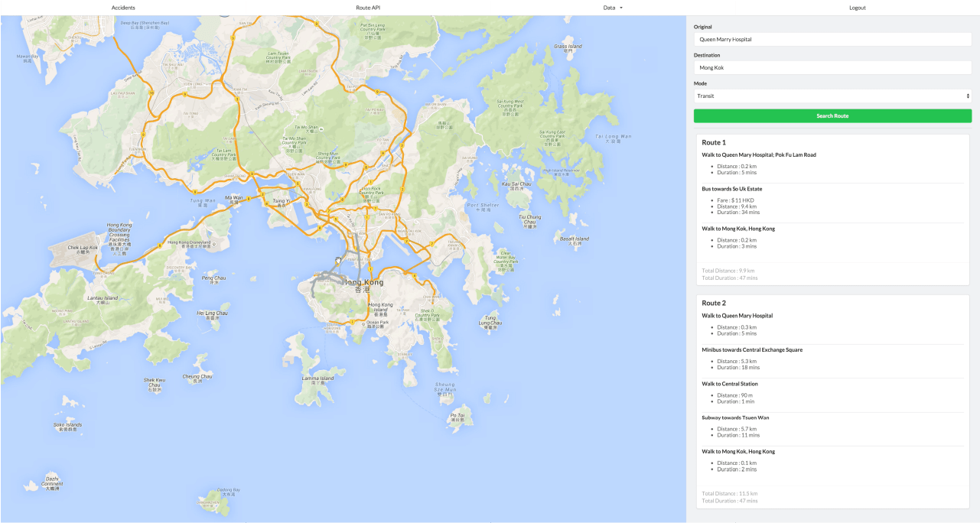Go to the Route API tab

368,8
